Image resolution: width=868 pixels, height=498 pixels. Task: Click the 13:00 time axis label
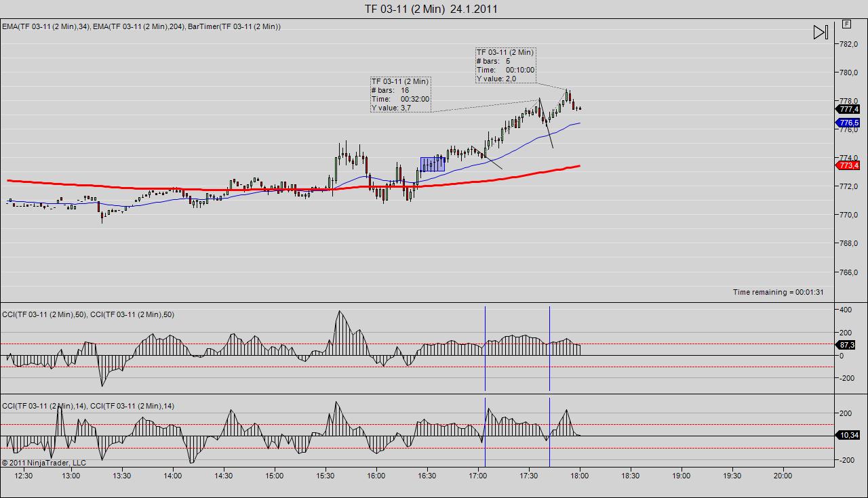coord(71,476)
